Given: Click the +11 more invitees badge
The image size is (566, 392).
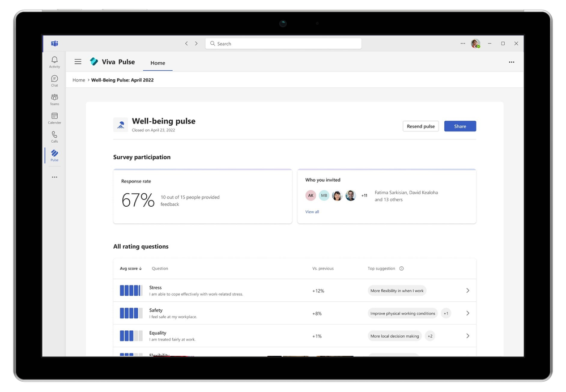Looking at the screenshot, I should click(364, 195).
